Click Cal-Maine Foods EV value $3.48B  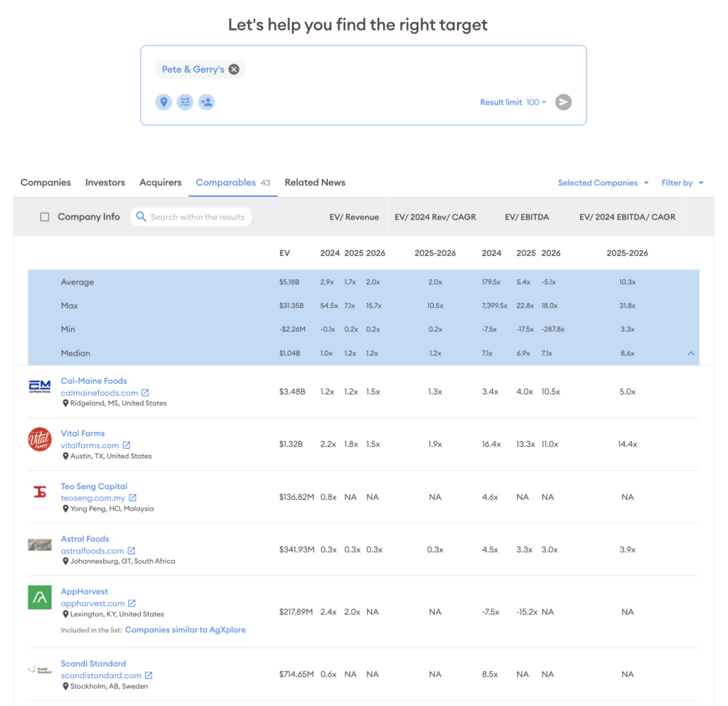coord(292,392)
